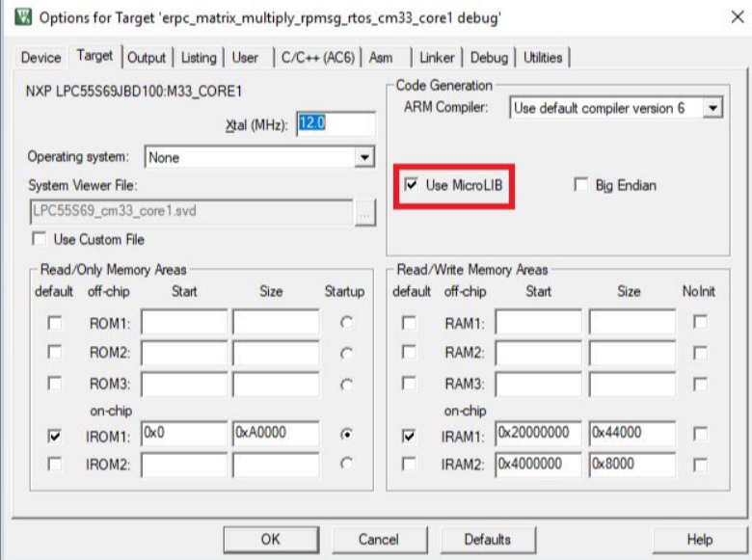The width and height of the screenshot is (752, 560).
Task: Expand the Operating system dropdown
Action: click(364, 157)
